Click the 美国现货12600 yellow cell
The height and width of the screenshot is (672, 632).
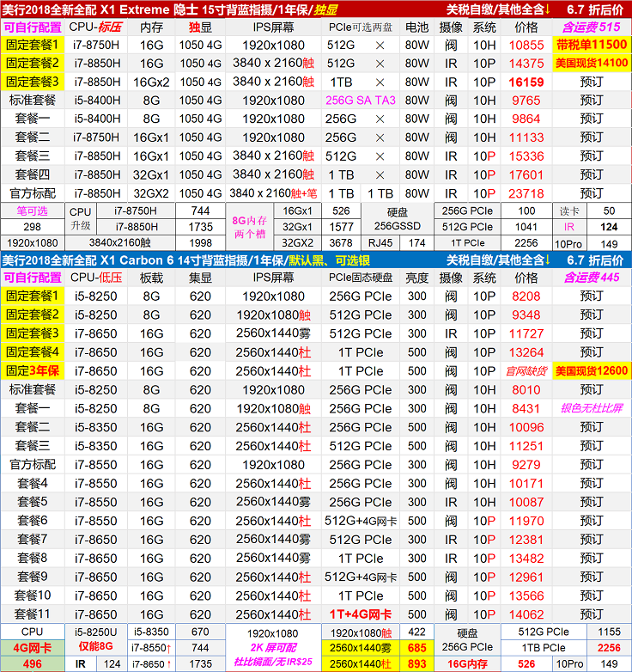[592, 371]
